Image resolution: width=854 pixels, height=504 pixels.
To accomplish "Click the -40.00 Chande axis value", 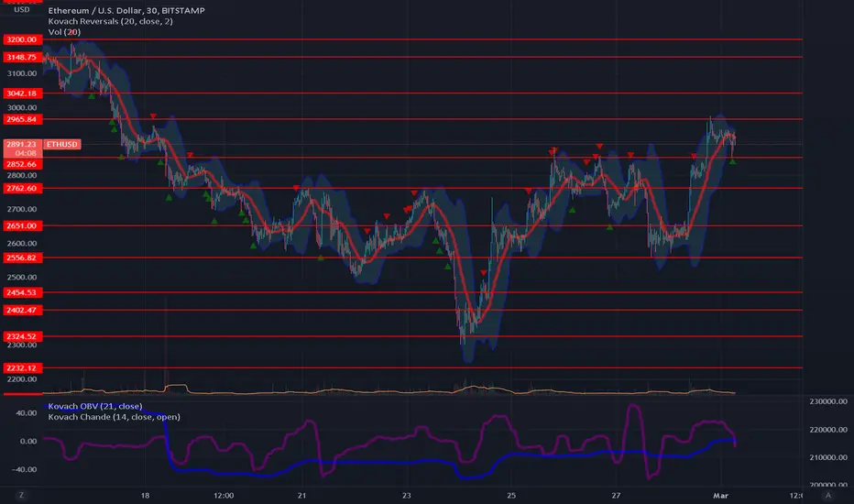I will point(25,469).
